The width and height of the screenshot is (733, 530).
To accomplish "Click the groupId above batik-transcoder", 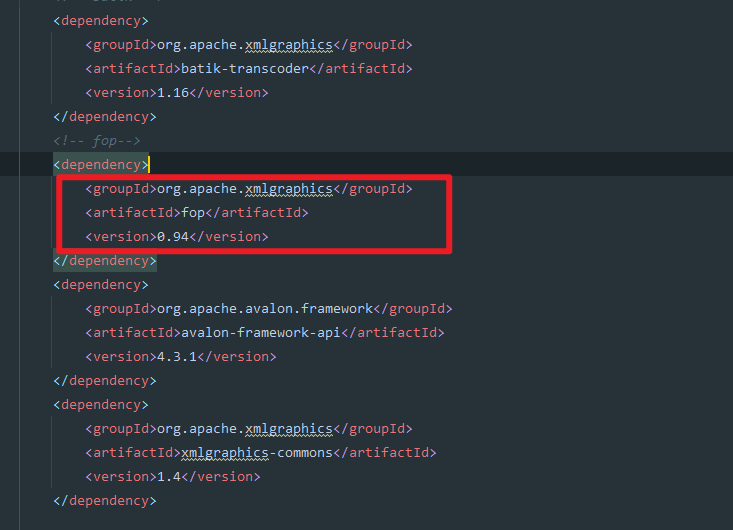I will (x=244, y=44).
